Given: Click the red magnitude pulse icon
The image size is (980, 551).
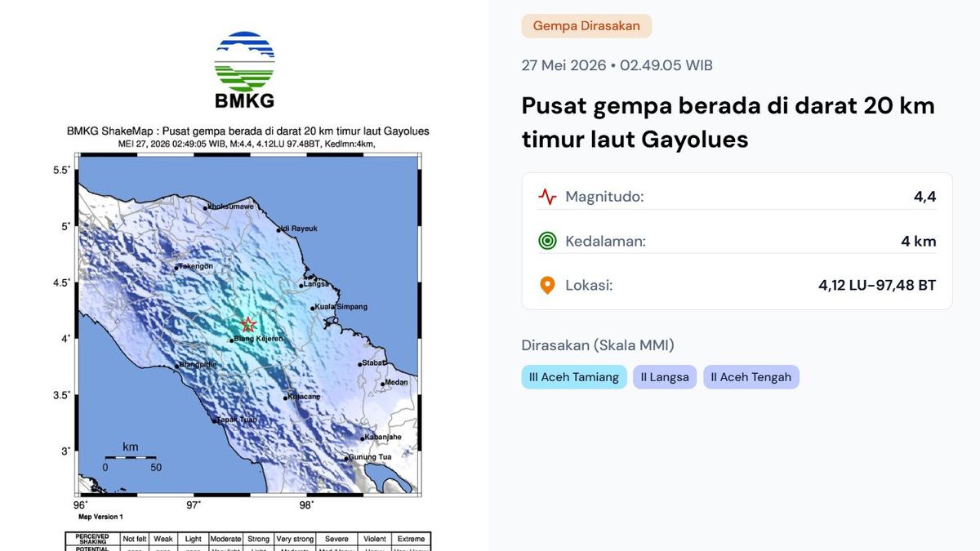Looking at the screenshot, I should tap(547, 197).
